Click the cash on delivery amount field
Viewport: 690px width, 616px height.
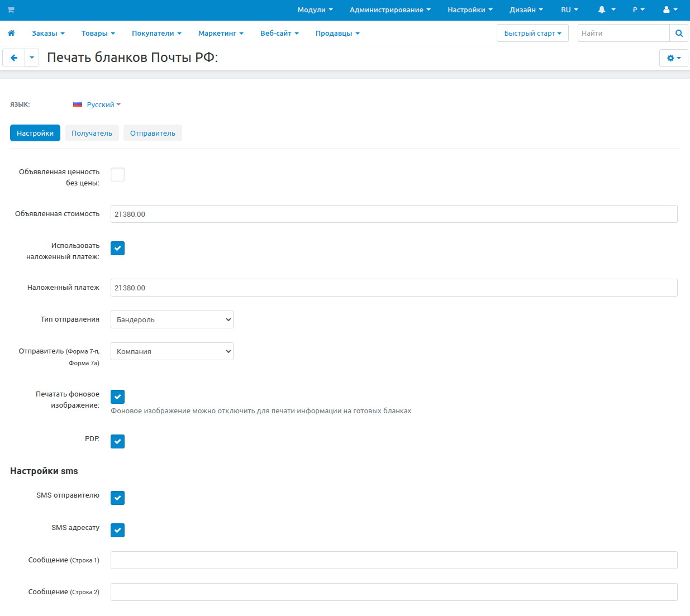[394, 288]
